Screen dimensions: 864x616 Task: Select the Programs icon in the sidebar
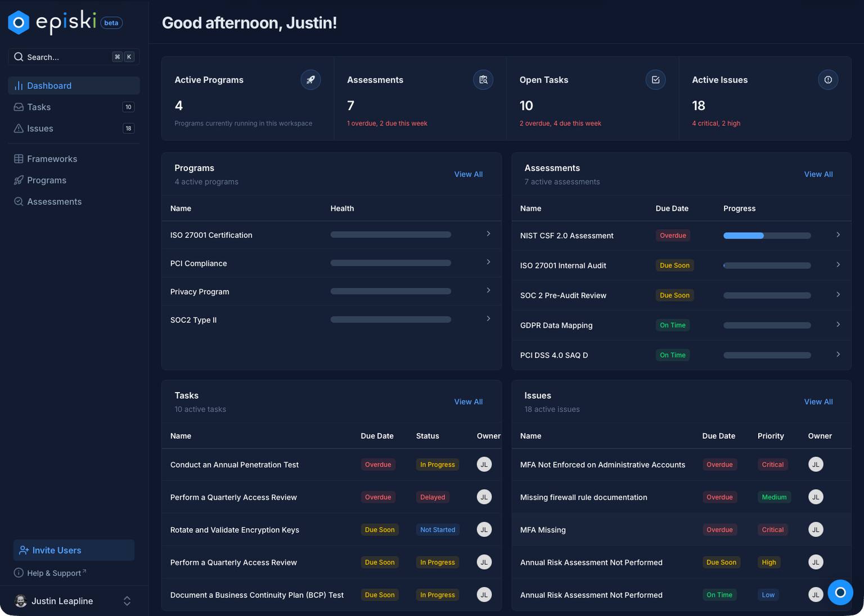point(19,180)
